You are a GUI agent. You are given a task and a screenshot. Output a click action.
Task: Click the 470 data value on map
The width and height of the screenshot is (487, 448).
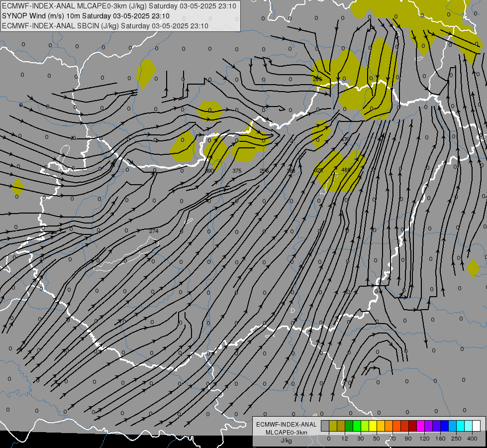pyautogui.click(x=345, y=139)
